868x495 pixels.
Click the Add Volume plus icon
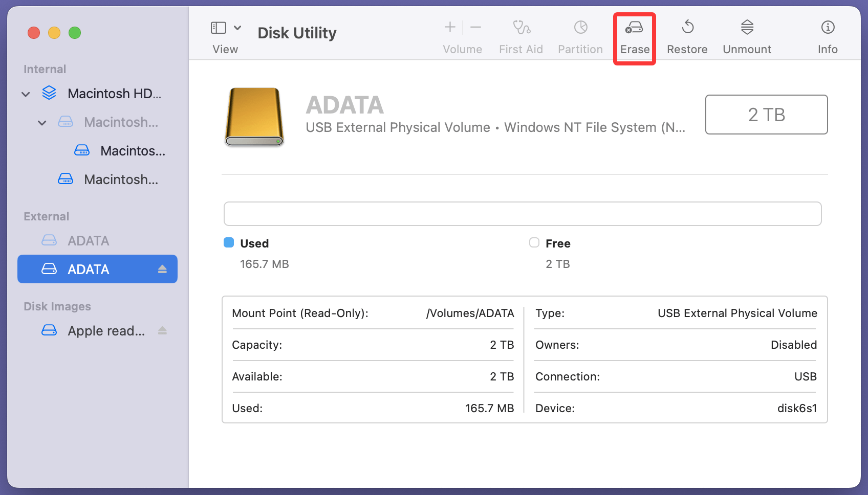449,27
